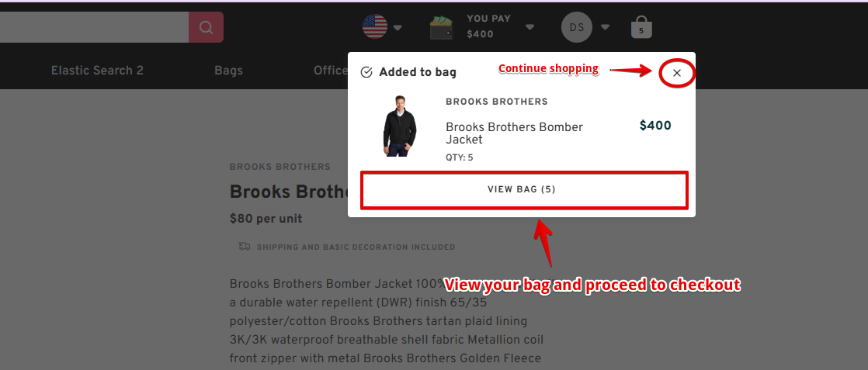
Task: Click the DS user avatar
Action: click(x=576, y=27)
